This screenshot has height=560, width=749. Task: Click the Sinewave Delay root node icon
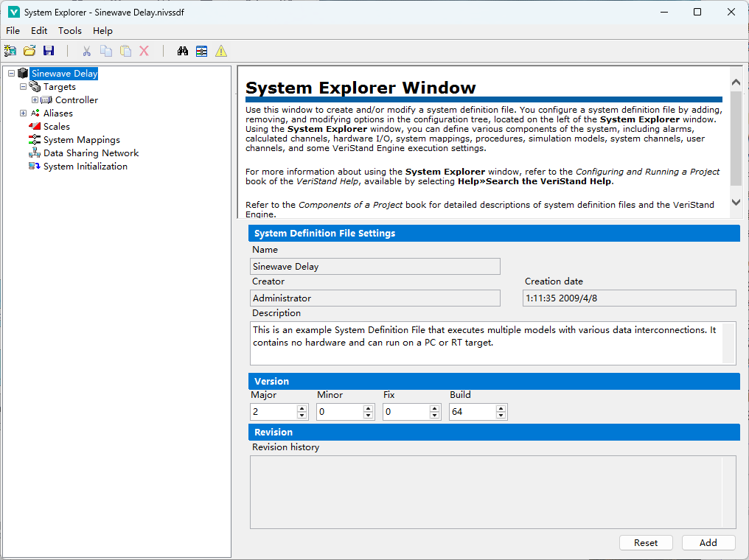click(23, 73)
